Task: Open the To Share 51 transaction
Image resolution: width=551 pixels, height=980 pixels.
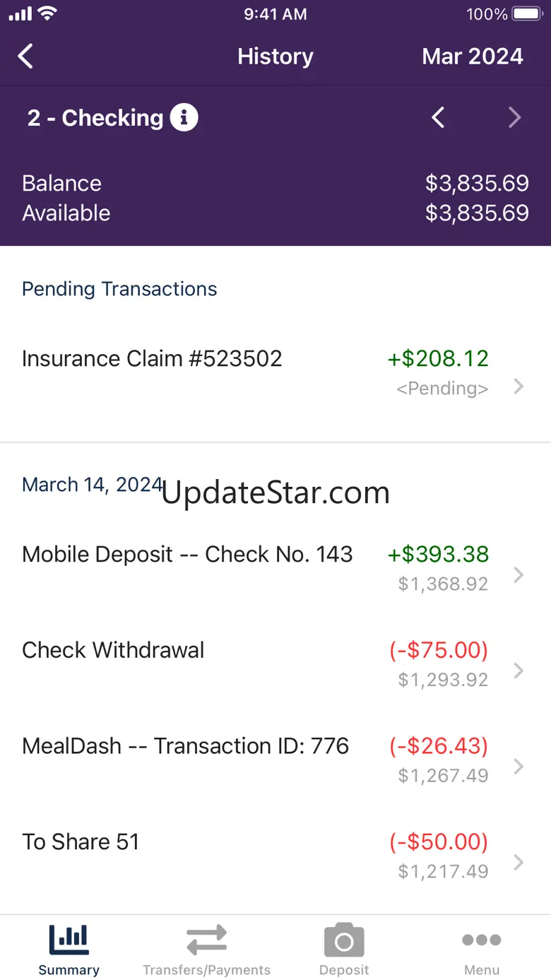Action: [275, 856]
